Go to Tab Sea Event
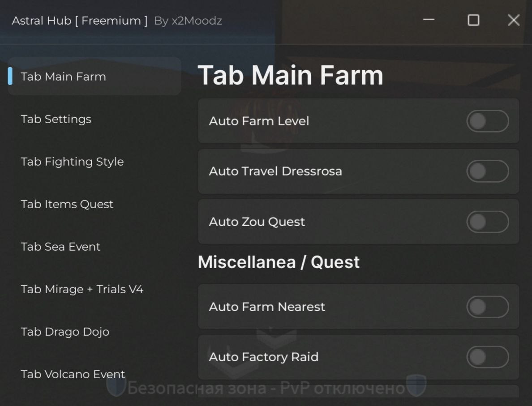532x406 pixels. tap(60, 247)
